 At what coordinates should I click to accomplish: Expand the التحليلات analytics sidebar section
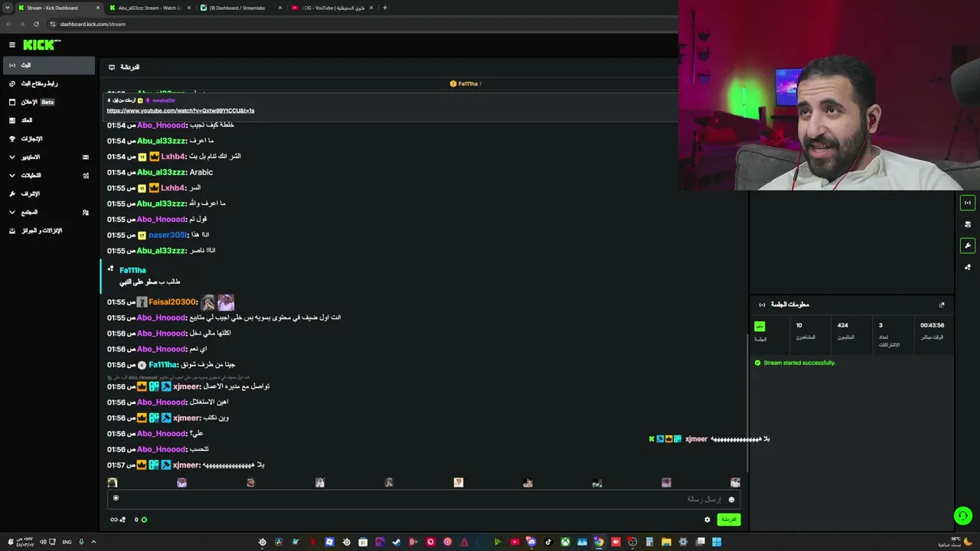(49, 175)
